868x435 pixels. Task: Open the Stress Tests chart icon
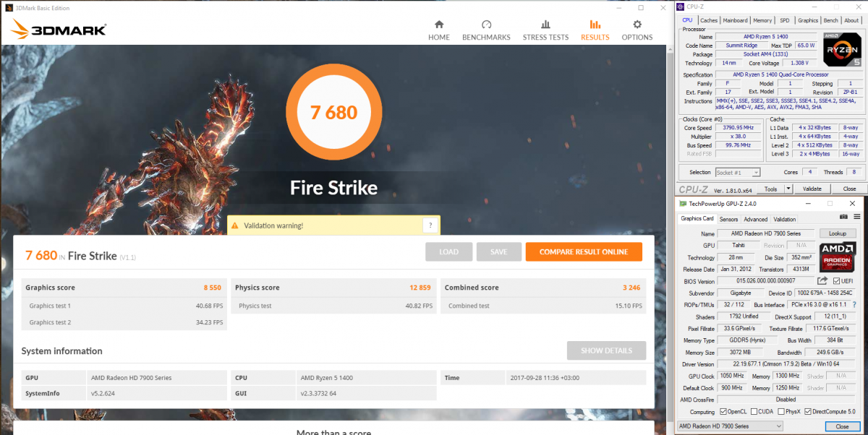tap(545, 25)
